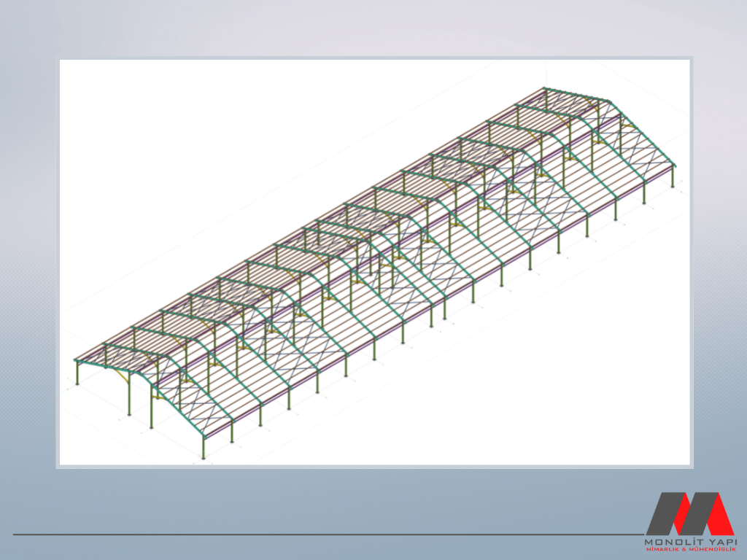Click the Monolit Yapı M-shaped logo
The height and width of the screenshot is (560, 747).
tap(689, 514)
